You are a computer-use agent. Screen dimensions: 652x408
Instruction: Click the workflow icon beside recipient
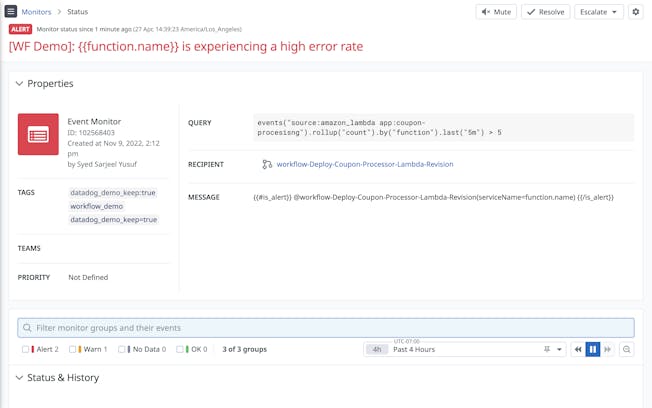[x=267, y=164]
